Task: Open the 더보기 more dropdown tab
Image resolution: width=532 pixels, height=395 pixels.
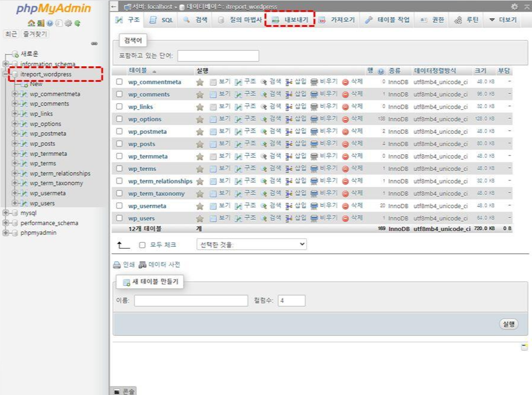Action: (x=503, y=20)
